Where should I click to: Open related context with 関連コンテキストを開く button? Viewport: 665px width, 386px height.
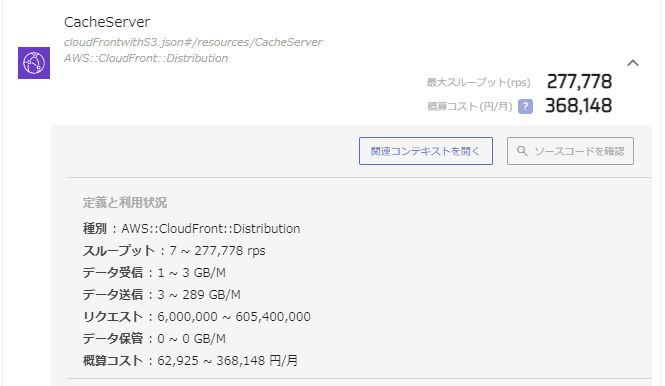coord(426,151)
